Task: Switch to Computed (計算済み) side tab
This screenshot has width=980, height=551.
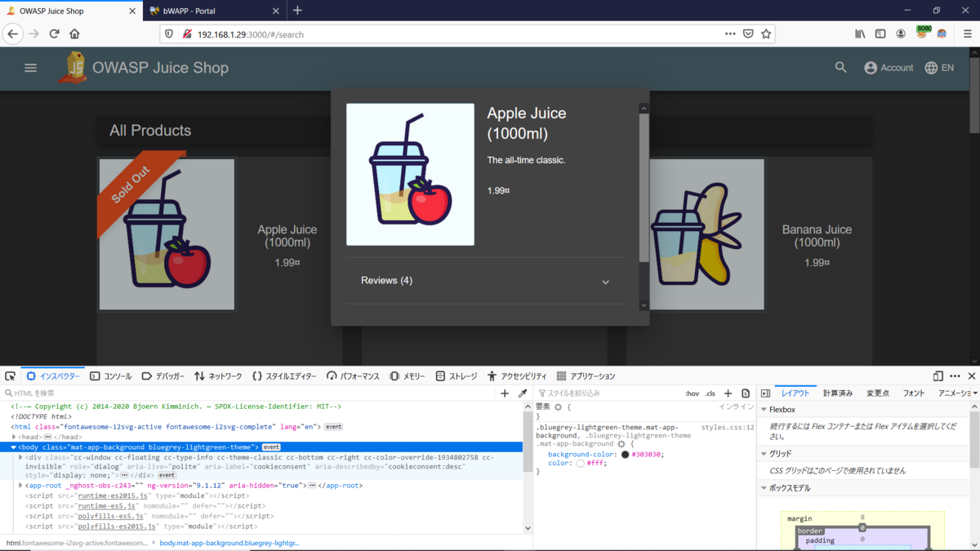Action: tap(838, 393)
